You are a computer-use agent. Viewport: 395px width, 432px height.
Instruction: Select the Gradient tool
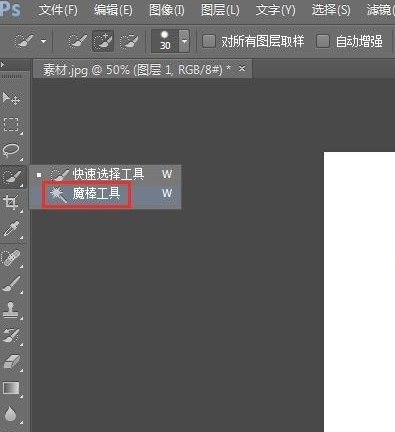pos(11,388)
